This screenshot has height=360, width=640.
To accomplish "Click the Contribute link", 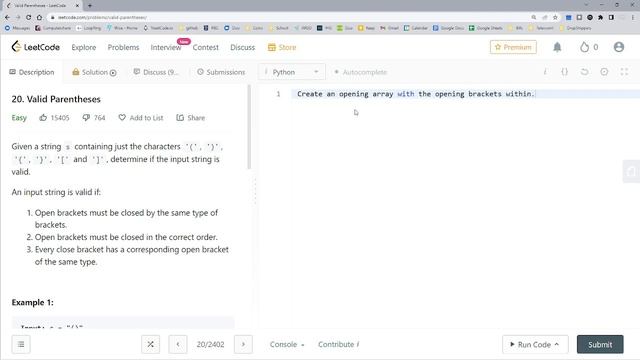I will tap(338, 344).
